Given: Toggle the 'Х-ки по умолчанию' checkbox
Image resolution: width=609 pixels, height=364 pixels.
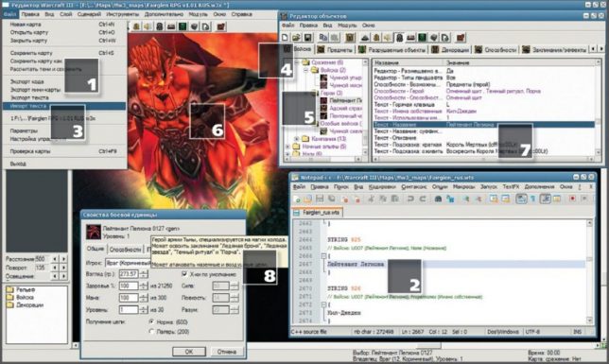Looking at the screenshot, I should tap(184, 274).
